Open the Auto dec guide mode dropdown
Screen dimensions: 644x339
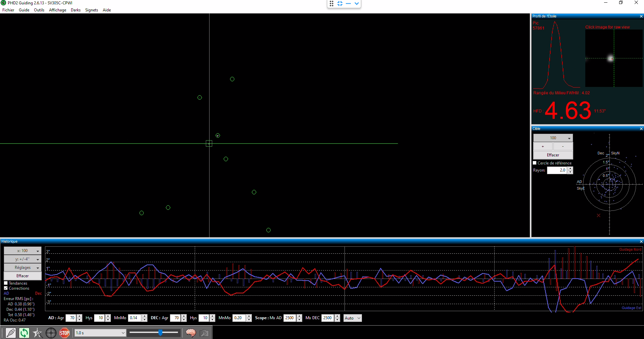353,318
